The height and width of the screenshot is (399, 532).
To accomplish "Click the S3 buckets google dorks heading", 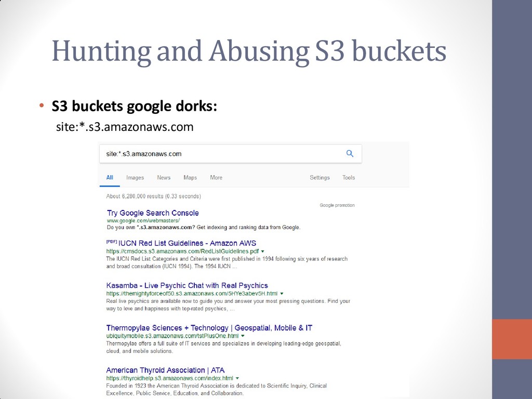I will point(135,106).
